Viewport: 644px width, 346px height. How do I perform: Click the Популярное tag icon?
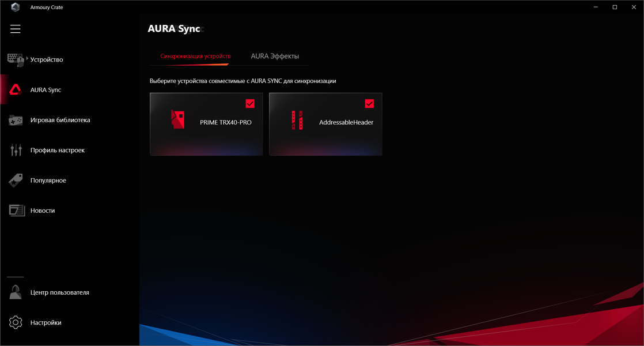point(16,180)
